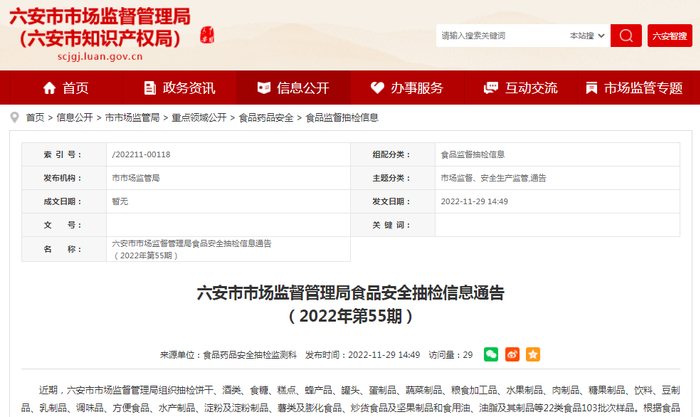Image resolution: width=700 pixels, height=417 pixels.
Task: Open the 六安智搜 smart search button
Action: click(670, 36)
